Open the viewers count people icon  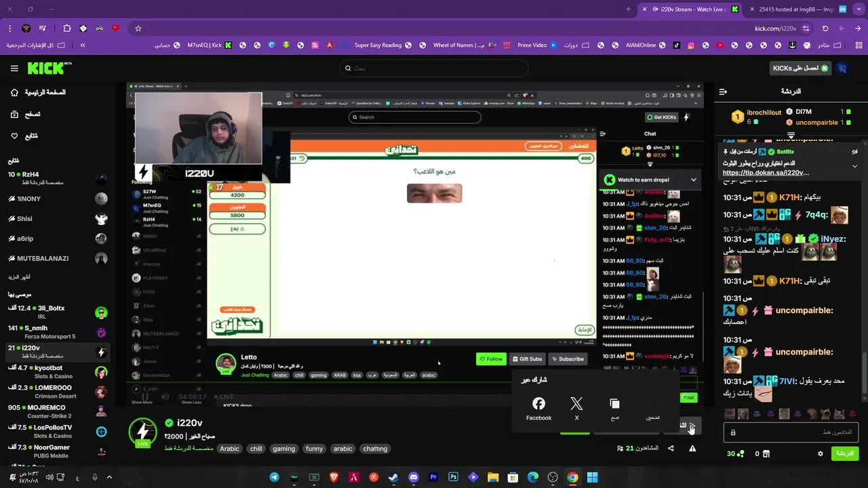620,448
